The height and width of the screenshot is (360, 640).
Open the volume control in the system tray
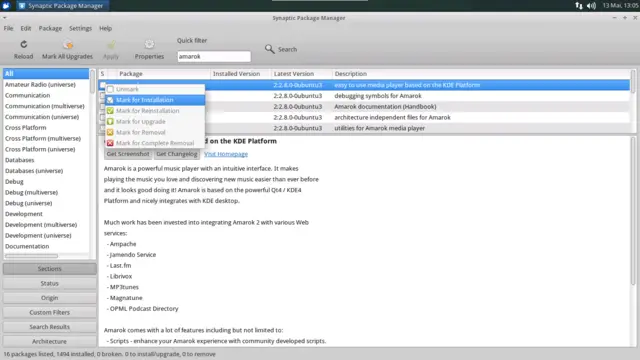(x=591, y=6)
